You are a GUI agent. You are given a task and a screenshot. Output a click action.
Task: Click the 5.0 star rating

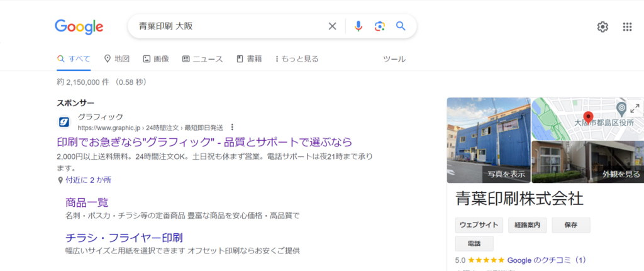480,260
